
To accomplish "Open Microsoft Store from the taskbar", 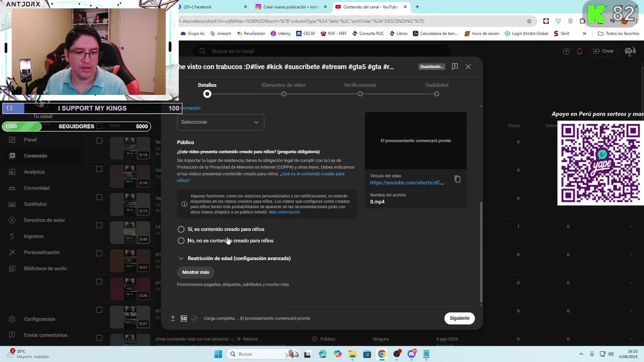I will [x=367, y=354].
